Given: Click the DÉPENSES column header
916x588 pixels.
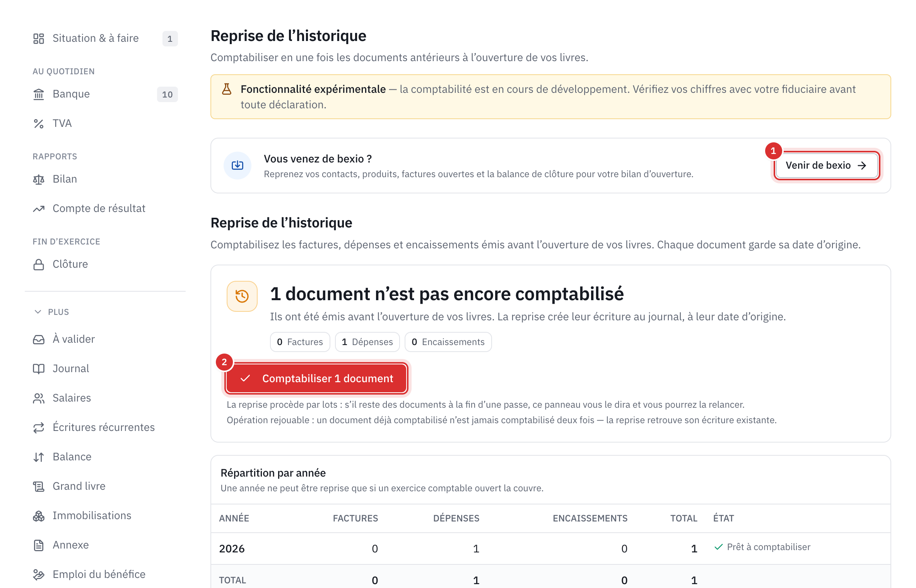Looking at the screenshot, I should click(x=456, y=518).
